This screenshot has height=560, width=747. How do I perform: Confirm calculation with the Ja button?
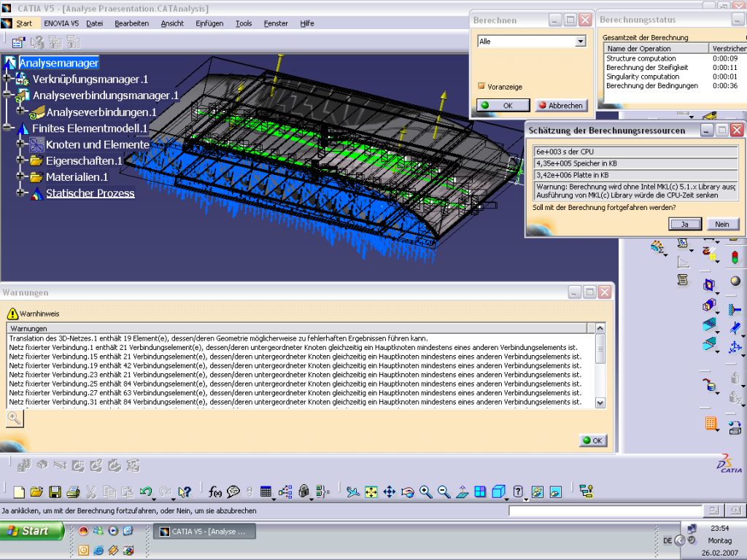click(684, 224)
